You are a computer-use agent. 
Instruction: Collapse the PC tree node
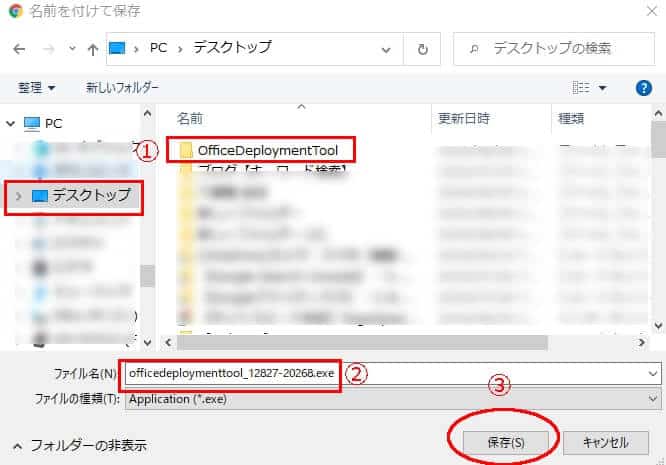tap(11, 124)
